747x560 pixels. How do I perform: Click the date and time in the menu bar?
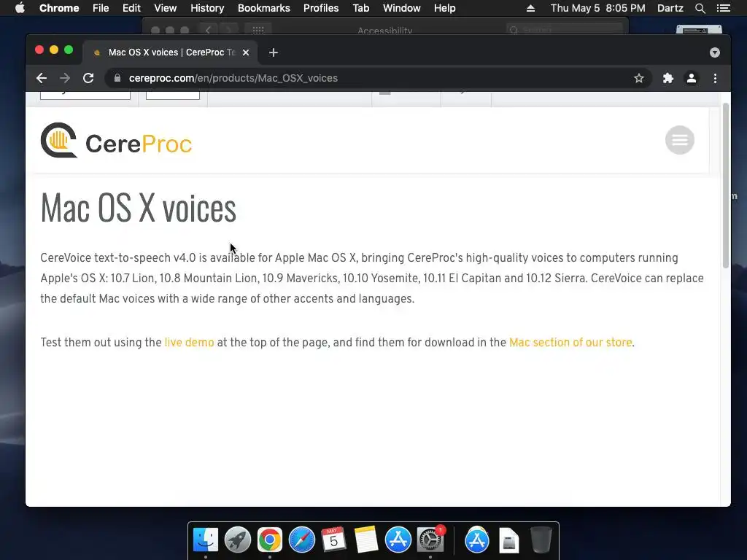coord(598,8)
